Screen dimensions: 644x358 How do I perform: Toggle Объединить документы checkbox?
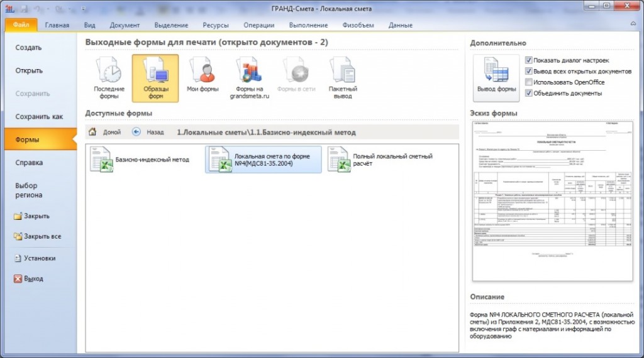[x=528, y=93]
